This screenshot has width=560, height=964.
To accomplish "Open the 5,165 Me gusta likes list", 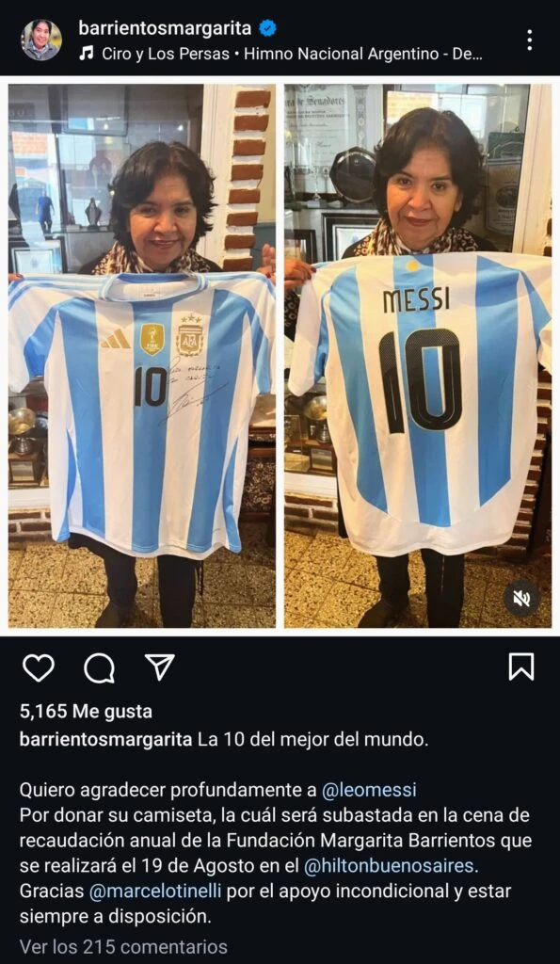I will pyautogui.click(x=86, y=712).
